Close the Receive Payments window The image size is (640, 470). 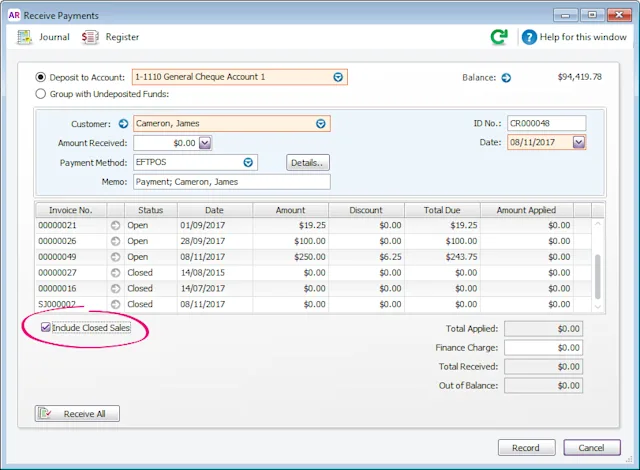[x=619, y=15]
